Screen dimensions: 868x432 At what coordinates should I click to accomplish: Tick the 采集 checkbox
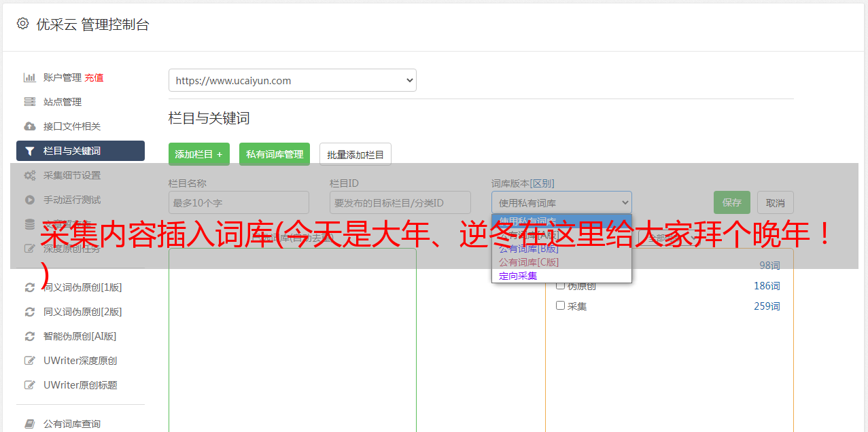[x=561, y=306]
